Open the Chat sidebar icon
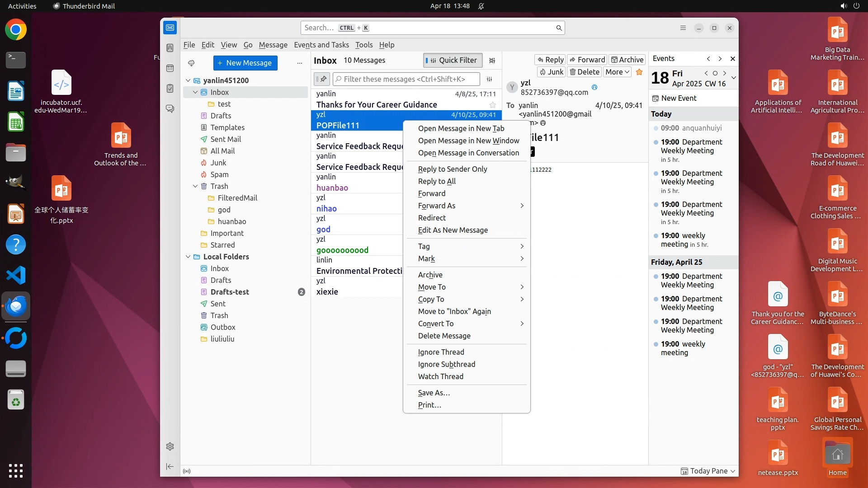Viewport: 868px width, 488px height. [170, 109]
